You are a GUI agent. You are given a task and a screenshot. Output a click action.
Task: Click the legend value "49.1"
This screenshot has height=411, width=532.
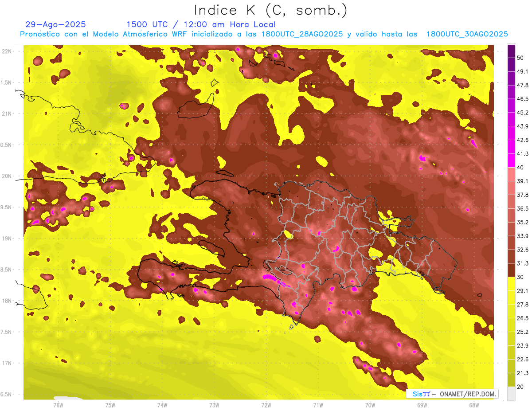[523, 71]
